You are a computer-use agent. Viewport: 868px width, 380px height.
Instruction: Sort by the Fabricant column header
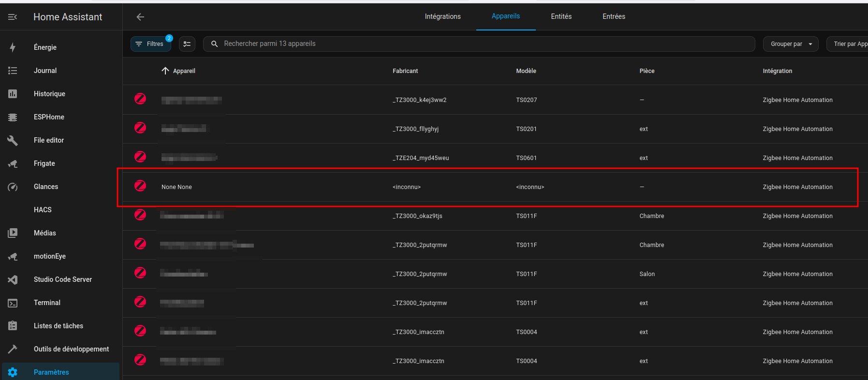[405, 71]
